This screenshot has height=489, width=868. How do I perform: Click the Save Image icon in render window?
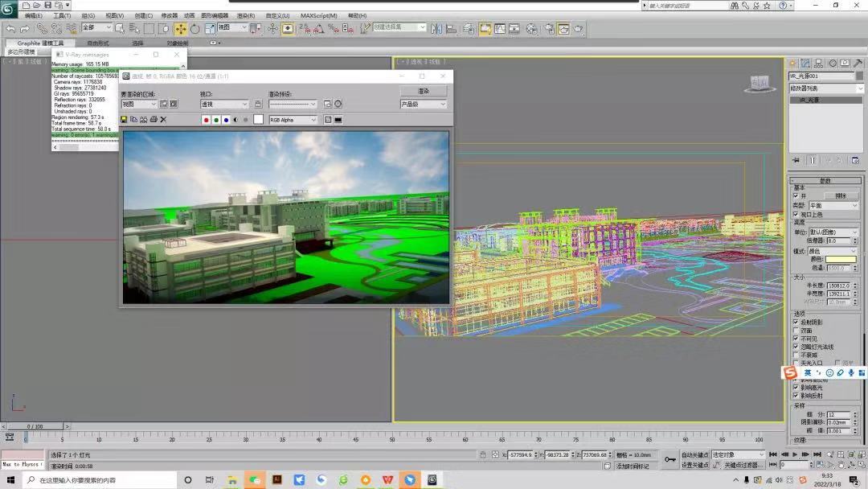[124, 119]
